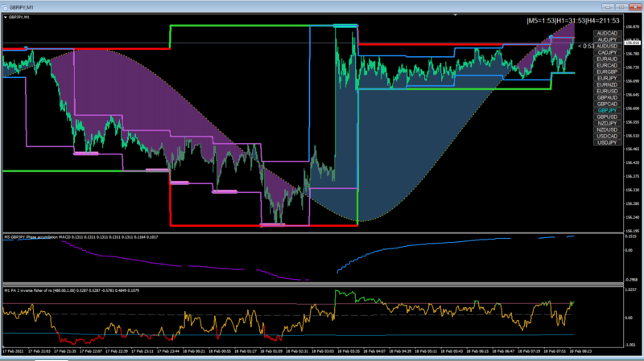Switch chart to GBPUSD

coord(607,117)
